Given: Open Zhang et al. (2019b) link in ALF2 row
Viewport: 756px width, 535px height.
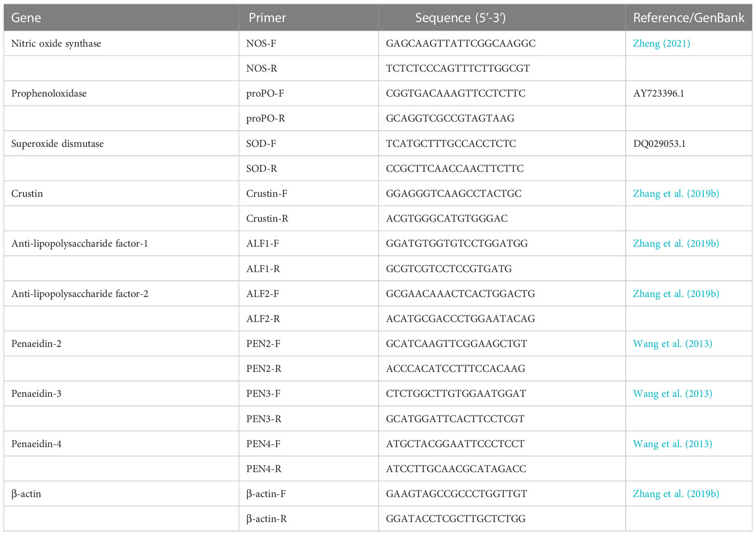Looking at the screenshot, I should pyautogui.click(x=676, y=294).
